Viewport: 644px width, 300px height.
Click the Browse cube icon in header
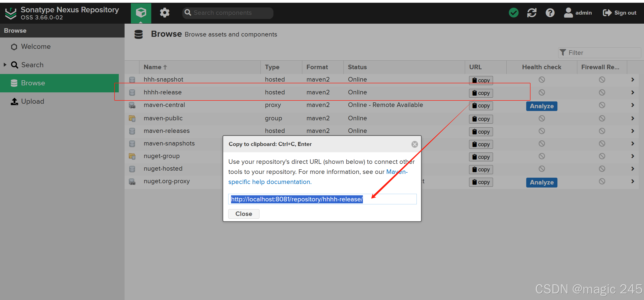point(141,13)
